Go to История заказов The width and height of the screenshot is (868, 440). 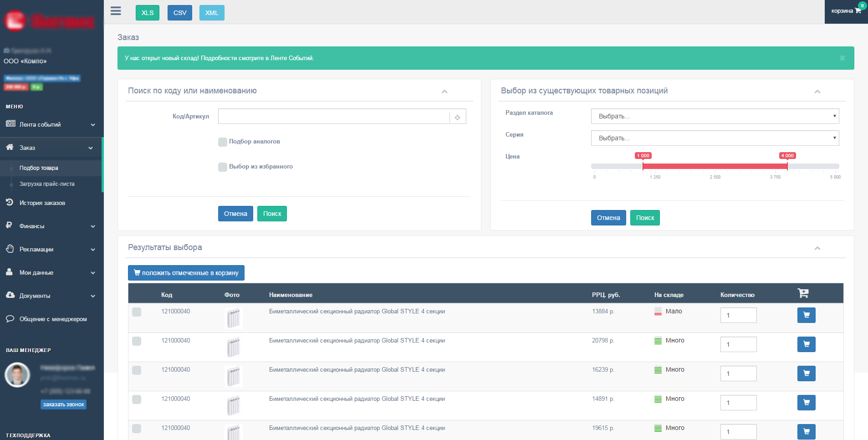pos(42,203)
